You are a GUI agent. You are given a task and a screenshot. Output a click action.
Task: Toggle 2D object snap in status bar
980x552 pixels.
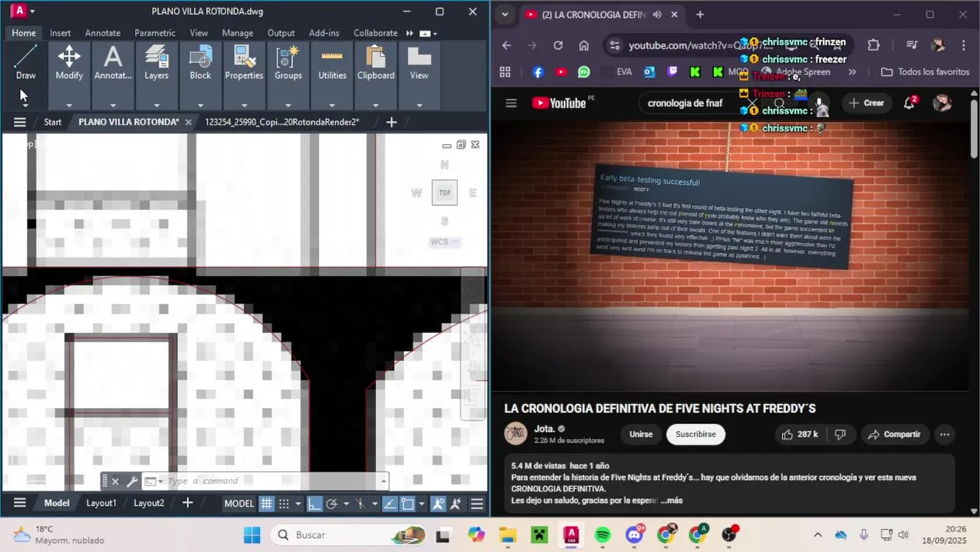407,504
